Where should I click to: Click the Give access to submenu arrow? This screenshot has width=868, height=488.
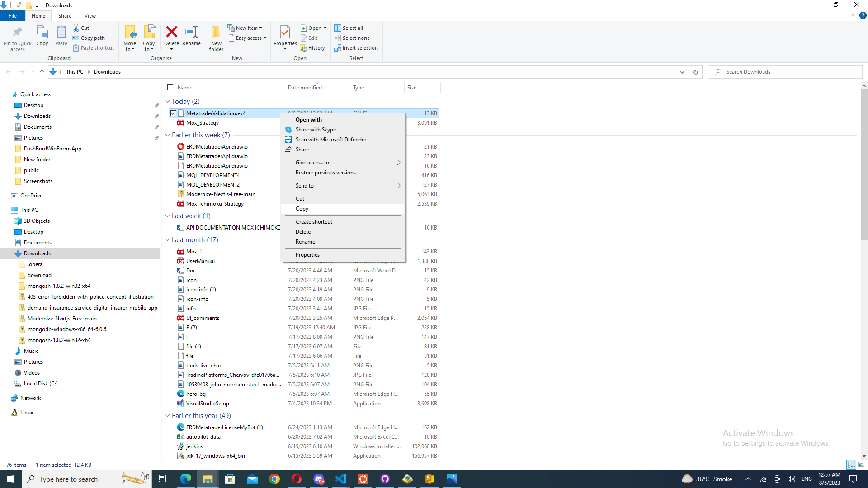[x=398, y=162]
